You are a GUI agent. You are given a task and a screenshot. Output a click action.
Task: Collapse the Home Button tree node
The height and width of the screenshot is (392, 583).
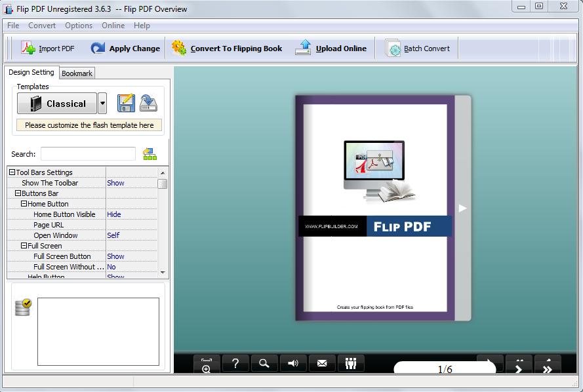pyautogui.click(x=24, y=204)
